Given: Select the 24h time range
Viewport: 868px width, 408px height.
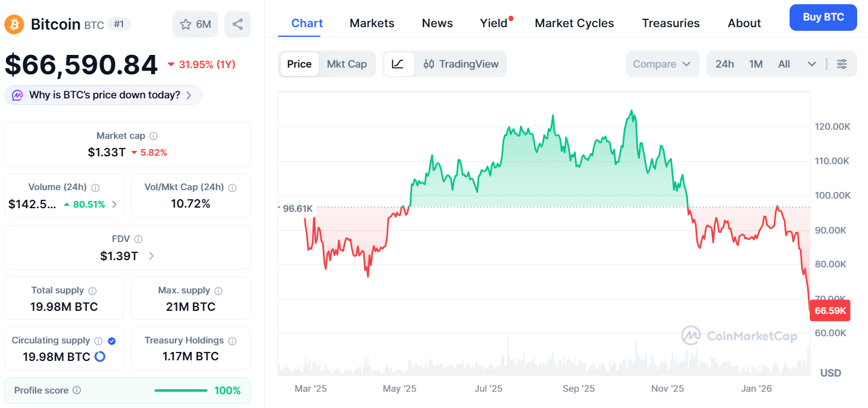Looking at the screenshot, I should [x=724, y=64].
